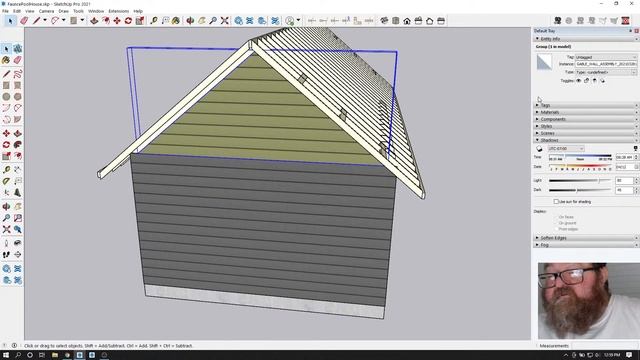Choose the Line pencil tool in top toolbar
This screenshot has width=640, height=360.
click(37, 20)
